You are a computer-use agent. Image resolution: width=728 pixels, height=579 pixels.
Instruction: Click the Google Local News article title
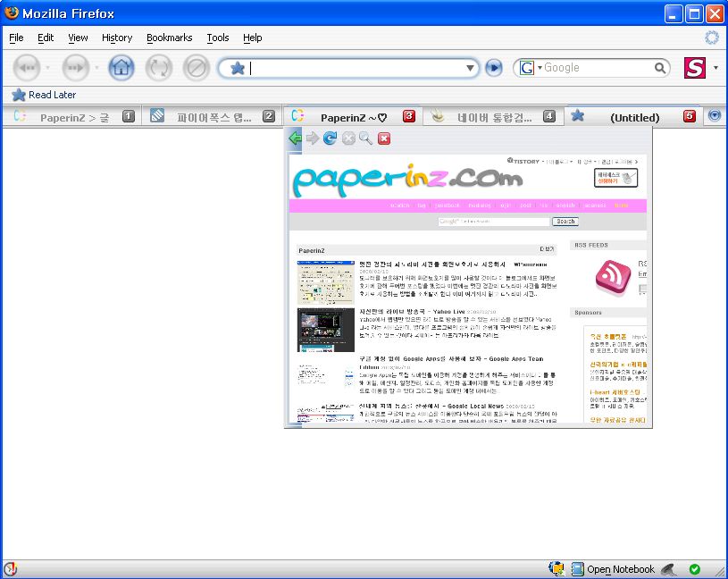point(431,406)
